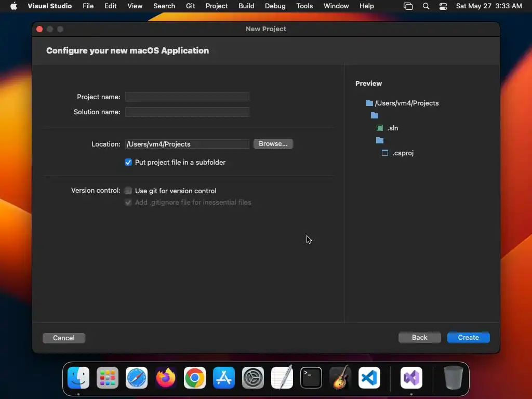Focus the Solution name field
Image resolution: width=532 pixels, height=399 pixels.
[187, 112]
